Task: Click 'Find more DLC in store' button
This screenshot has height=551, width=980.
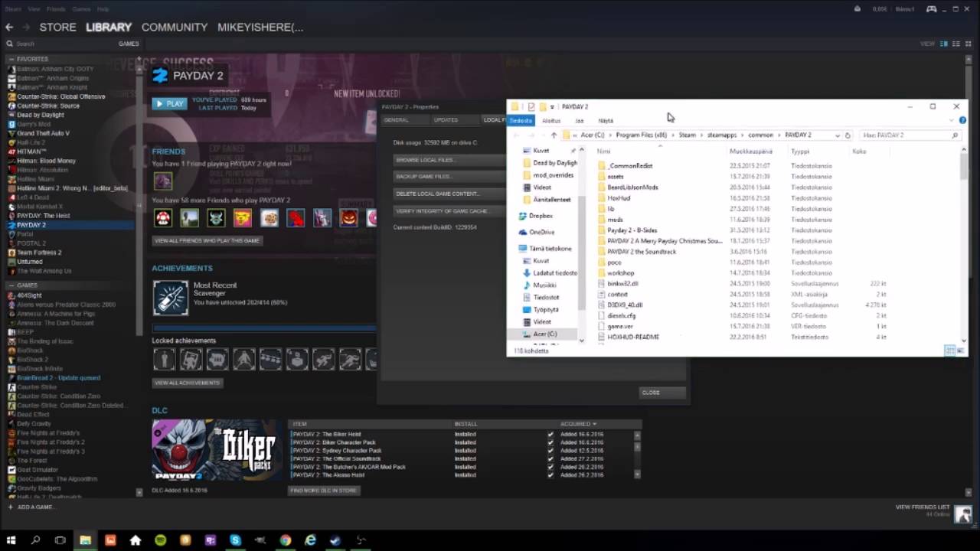Action: click(324, 490)
